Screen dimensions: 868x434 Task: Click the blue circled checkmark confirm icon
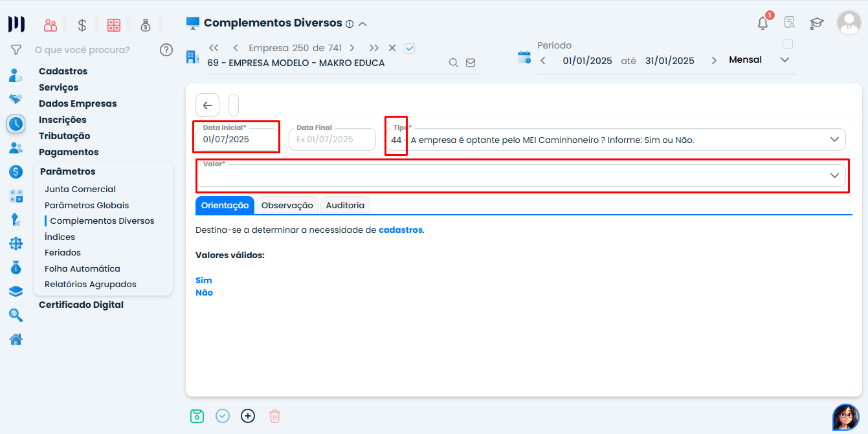coord(223,416)
